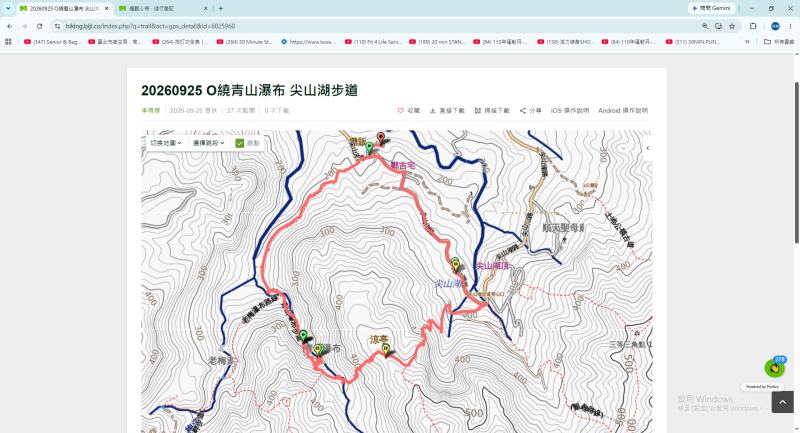Image resolution: width=800 pixels, height=433 pixels.
Task: Click green marker on 老梅瀑布 trail
Action: click(x=303, y=336)
